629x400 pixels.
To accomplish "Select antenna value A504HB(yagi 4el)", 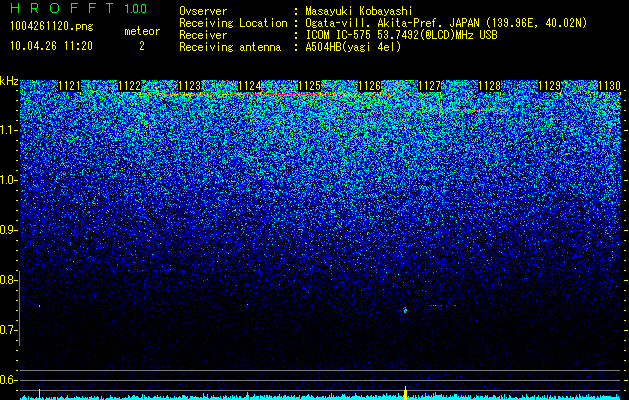I will click(x=353, y=47).
